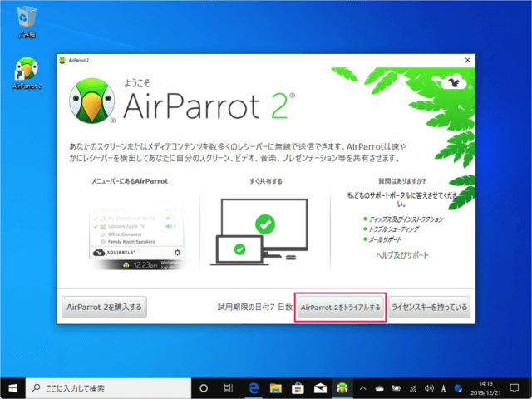The height and width of the screenshot is (399, 532).
Task: Click the taskbar search box
Action: click(x=109, y=388)
